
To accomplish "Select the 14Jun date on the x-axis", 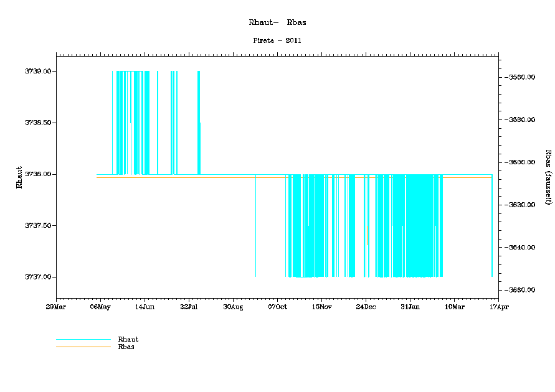I will [x=145, y=307].
